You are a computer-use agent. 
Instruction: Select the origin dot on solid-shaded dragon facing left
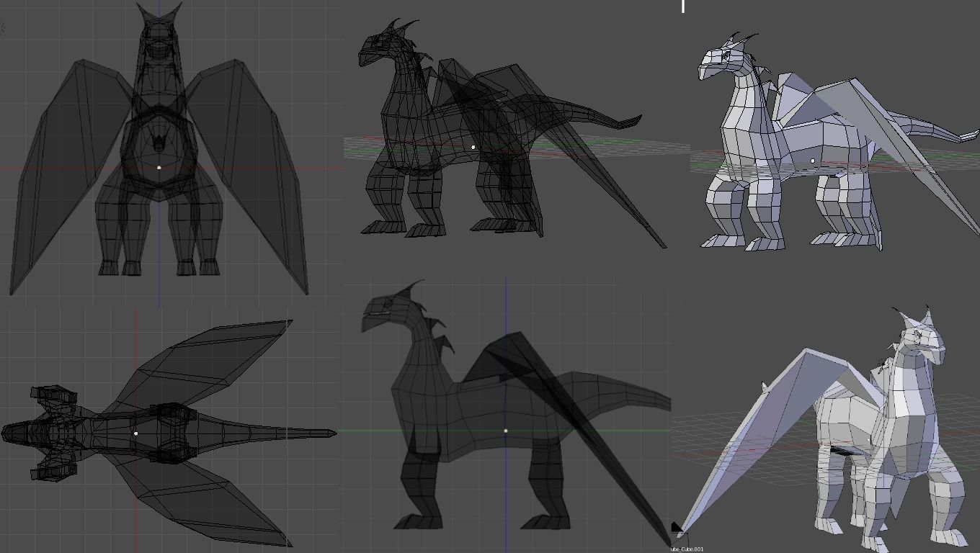(813, 161)
